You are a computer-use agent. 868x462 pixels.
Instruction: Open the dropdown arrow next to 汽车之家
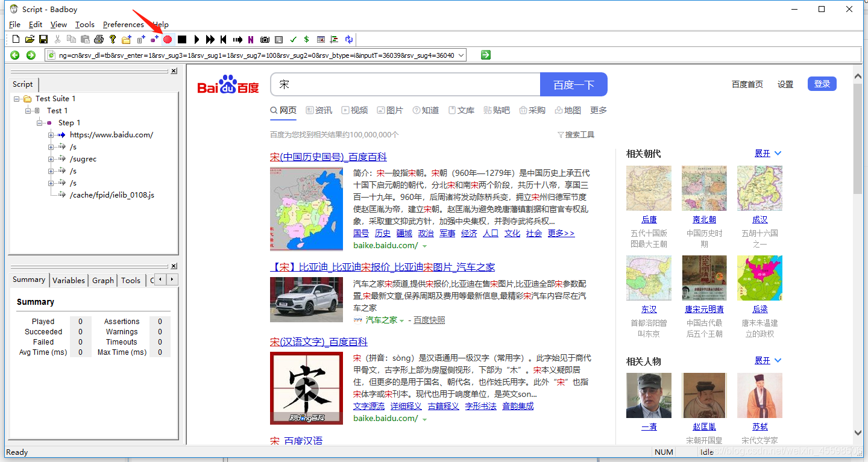(x=401, y=320)
